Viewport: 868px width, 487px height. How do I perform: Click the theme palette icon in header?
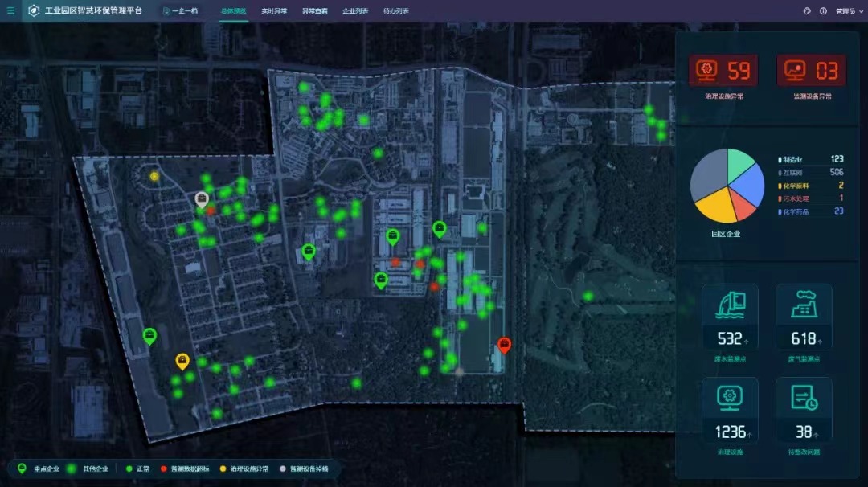click(807, 11)
